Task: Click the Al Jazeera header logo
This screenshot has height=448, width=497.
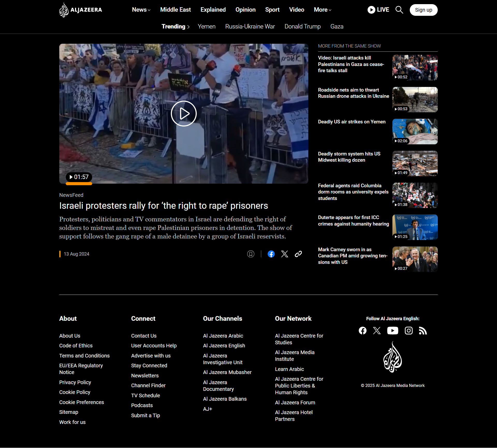Action: point(81,10)
